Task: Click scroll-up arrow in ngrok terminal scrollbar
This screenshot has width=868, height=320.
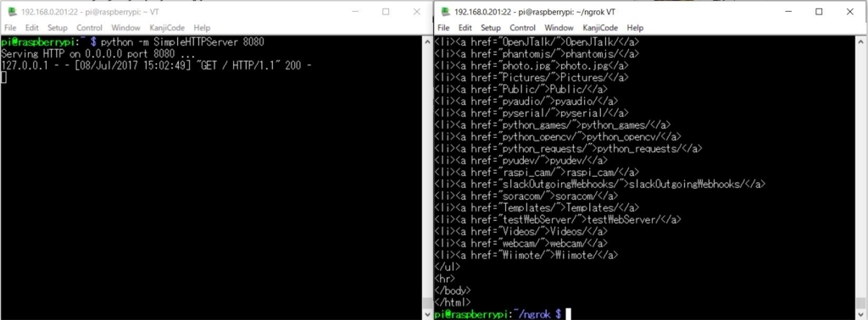Action: point(861,41)
